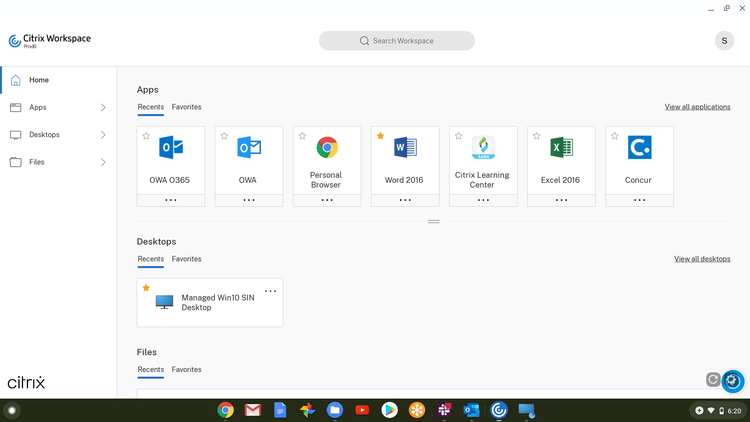Screen dimensions: 750x422
Task: Open Managed Win10 SIN Desktop monitor icon
Action: pyautogui.click(x=165, y=302)
